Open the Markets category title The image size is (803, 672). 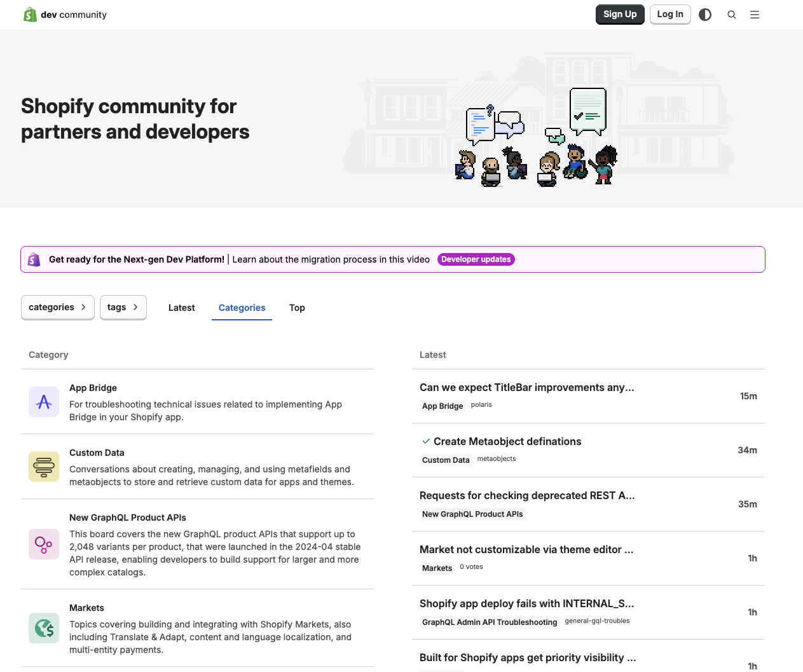[x=86, y=608]
